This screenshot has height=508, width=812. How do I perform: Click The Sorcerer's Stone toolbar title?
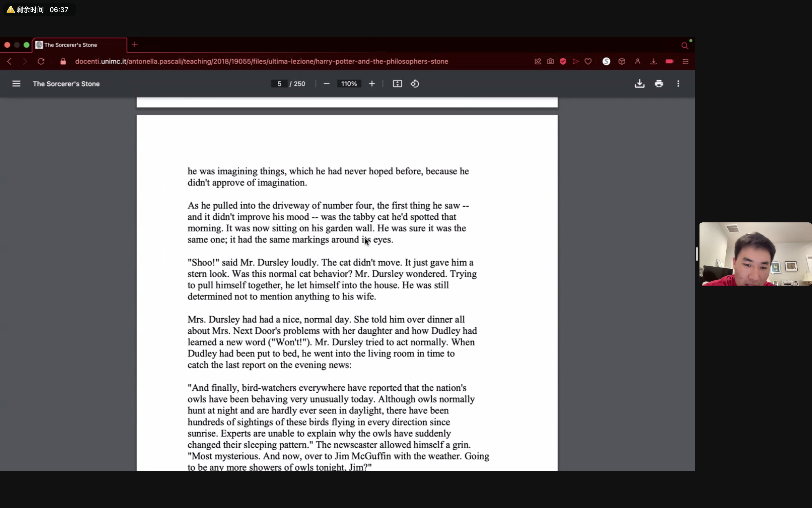point(66,84)
